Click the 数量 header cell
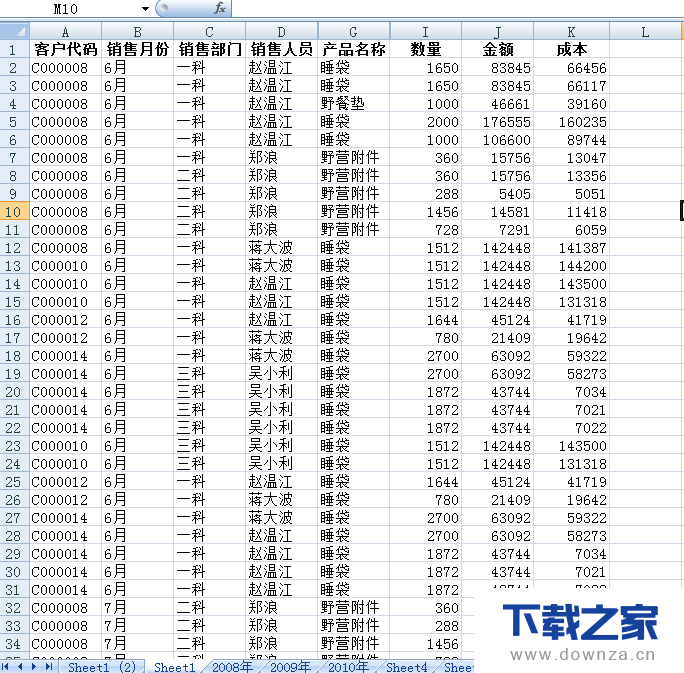The height and width of the screenshot is (673, 684). [425, 49]
